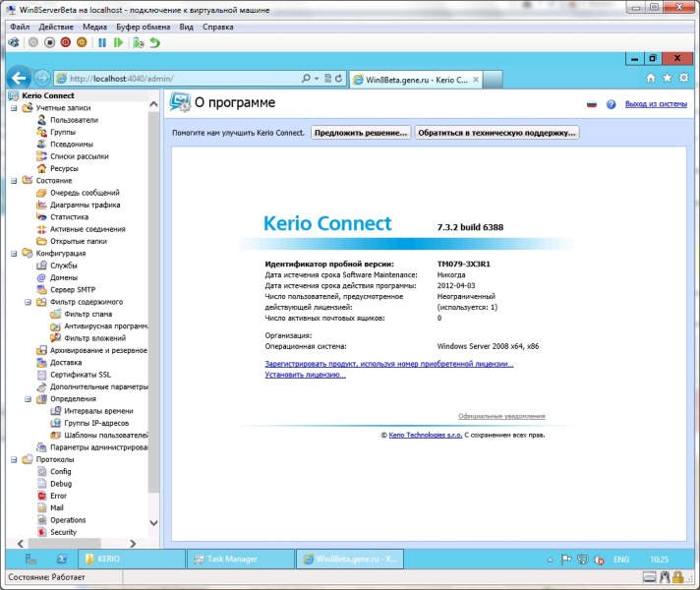The width and height of the screenshot is (700, 590).
Task: Click the help question mark icon
Action: pyautogui.click(x=611, y=103)
